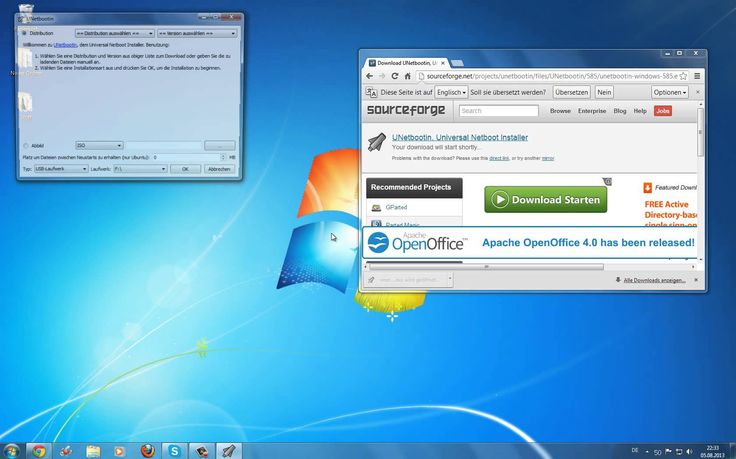The image size is (736, 459).
Task: Open the Browse menu on SourceForge
Action: click(560, 111)
